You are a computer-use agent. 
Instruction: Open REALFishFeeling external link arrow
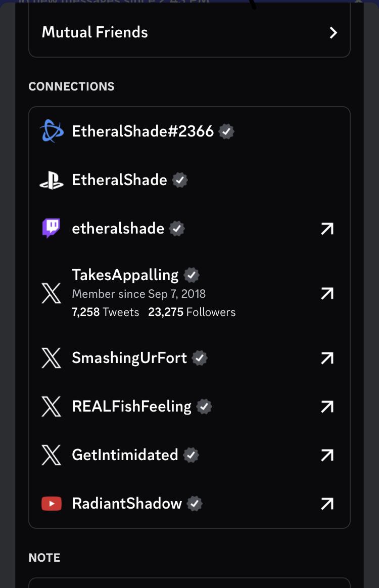pyautogui.click(x=327, y=406)
